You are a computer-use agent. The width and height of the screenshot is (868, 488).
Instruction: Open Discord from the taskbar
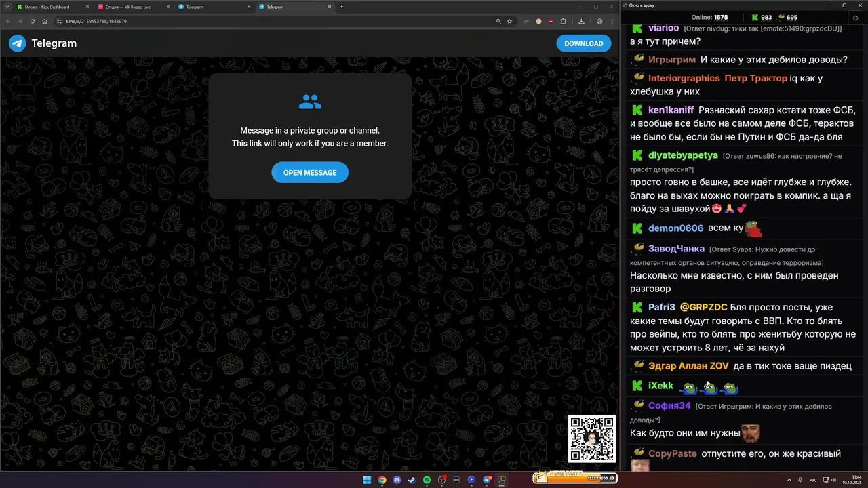(397, 480)
